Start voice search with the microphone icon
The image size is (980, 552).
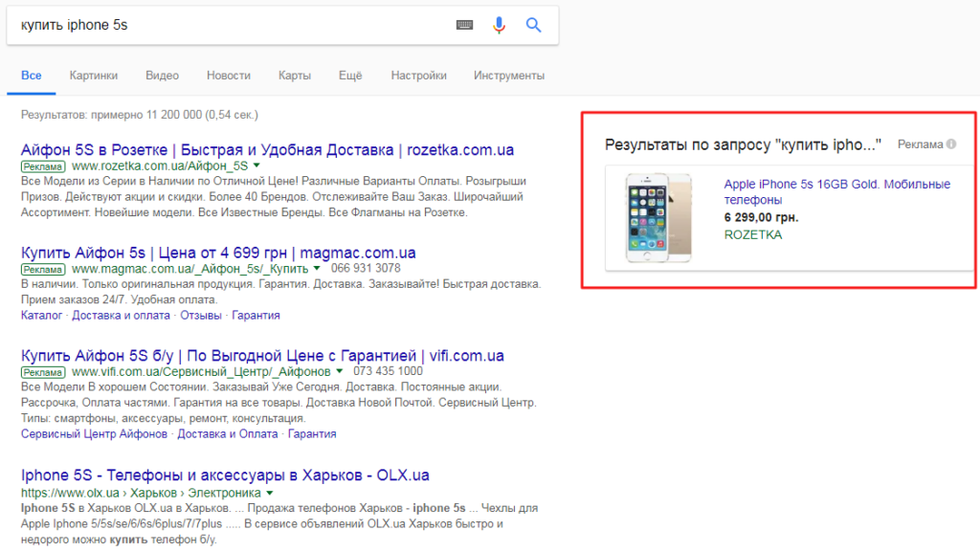499,25
